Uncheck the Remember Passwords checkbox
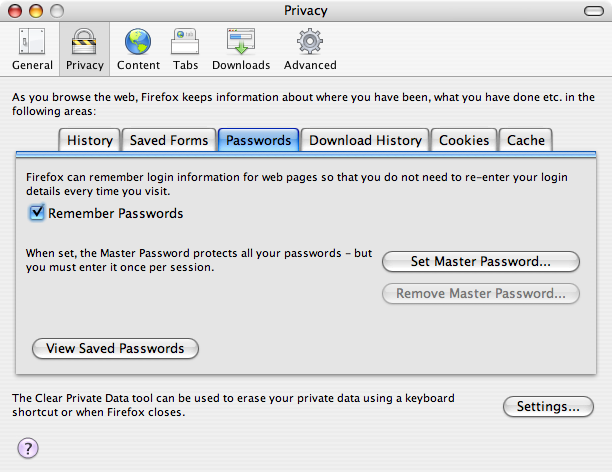The width and height of the screenshot is (612, 472). (37, 213)
